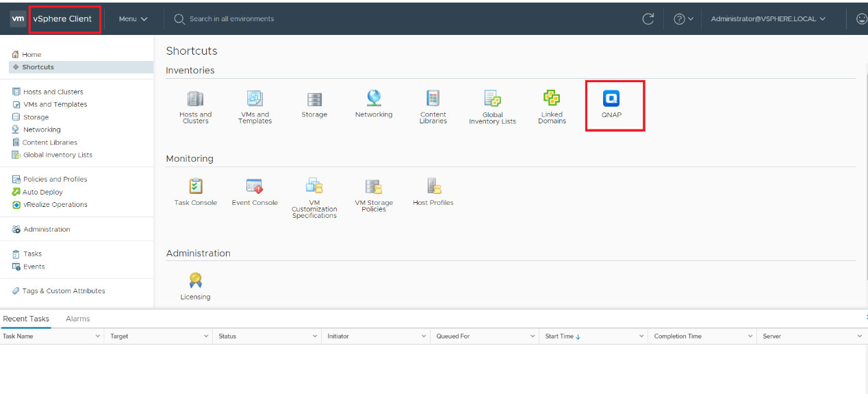Open Server column filter dropdown

[860, 336]
